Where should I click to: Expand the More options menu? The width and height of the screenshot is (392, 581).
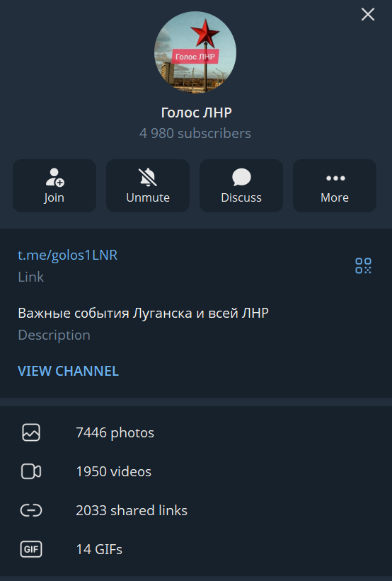click(x=335, y=185)
